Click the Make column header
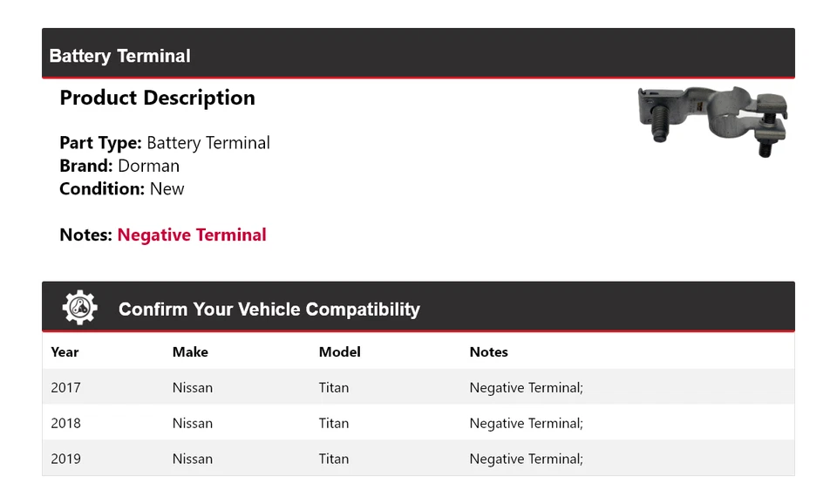837x504 pixels. 190,352
